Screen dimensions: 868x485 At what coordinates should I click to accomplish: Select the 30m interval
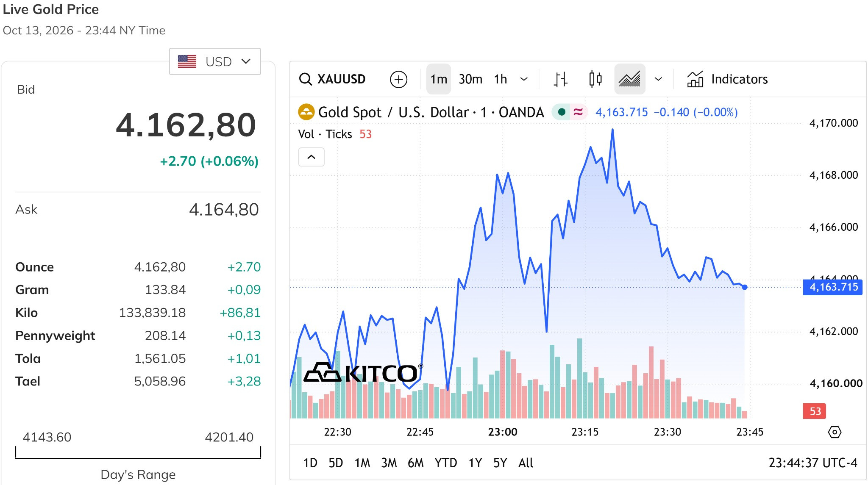coord(470,79)
